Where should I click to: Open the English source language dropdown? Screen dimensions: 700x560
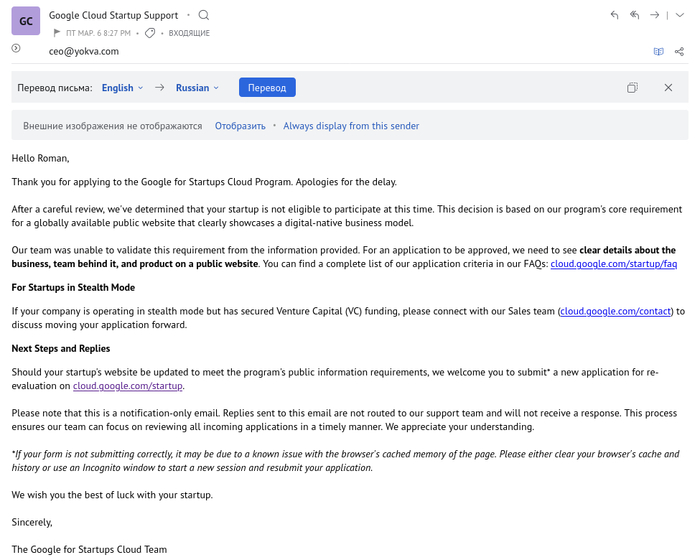coord(122,88)
